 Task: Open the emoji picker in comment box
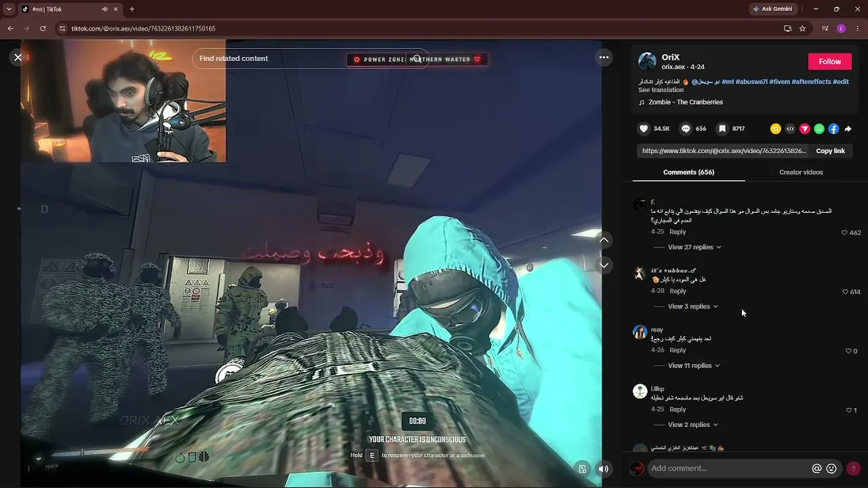tap(831, 468)
